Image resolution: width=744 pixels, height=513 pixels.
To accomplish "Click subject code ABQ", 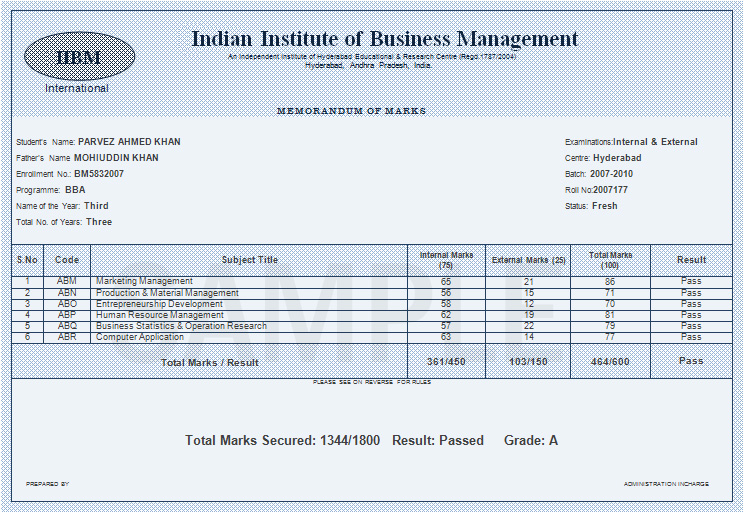I will (x=67, y=326).
